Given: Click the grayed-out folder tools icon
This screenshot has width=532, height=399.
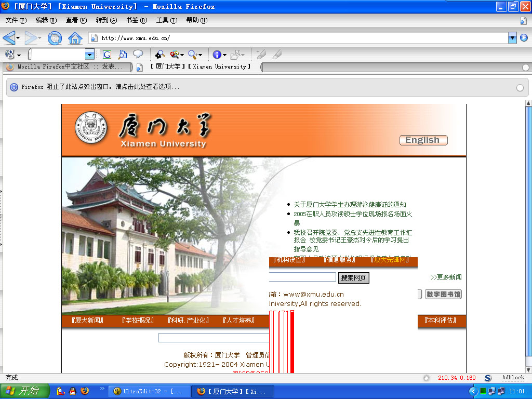Looking at the screenshot, I should [x=235, y=54].
